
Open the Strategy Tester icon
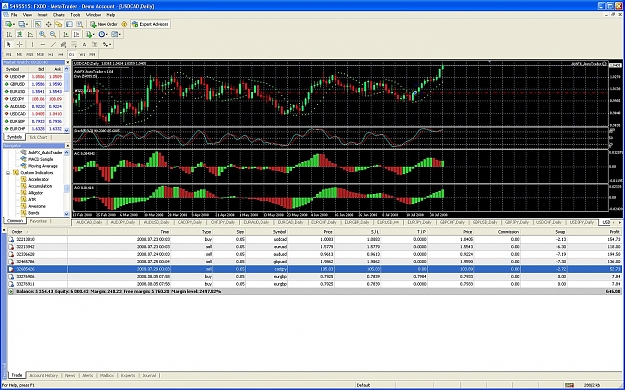[79, 24]
